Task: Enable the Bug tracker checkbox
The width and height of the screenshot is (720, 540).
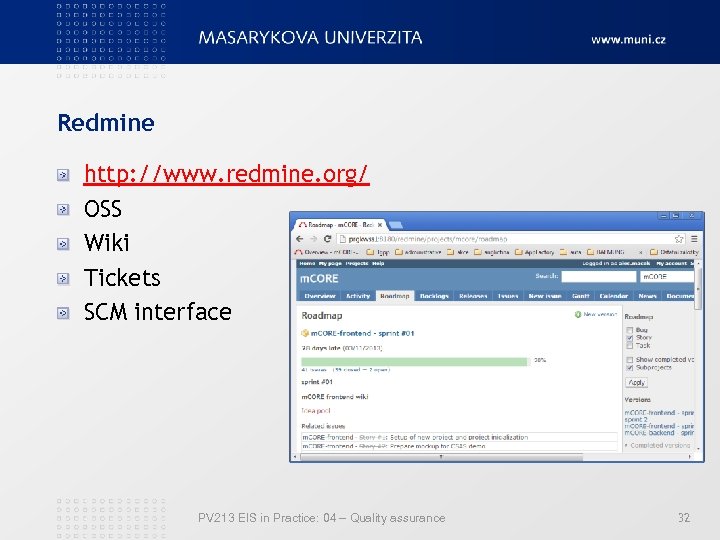Action: pyautogui.click(x=630, y=330)
